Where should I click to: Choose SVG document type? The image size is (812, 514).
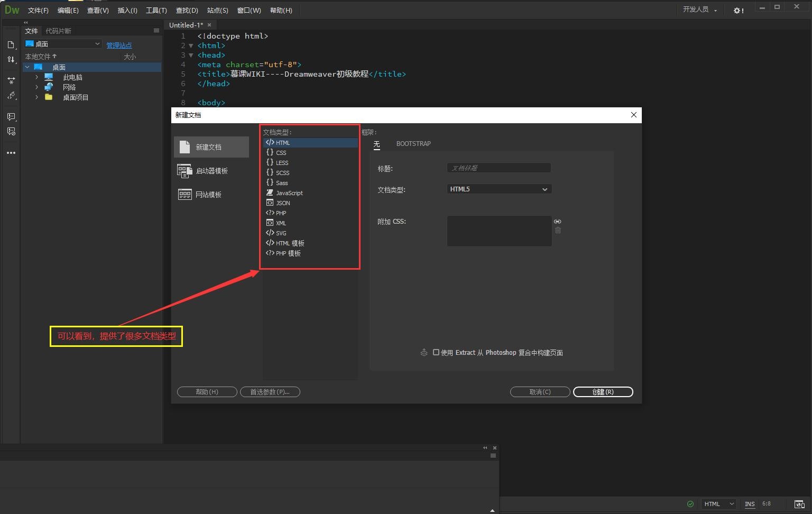click(311, 233)
